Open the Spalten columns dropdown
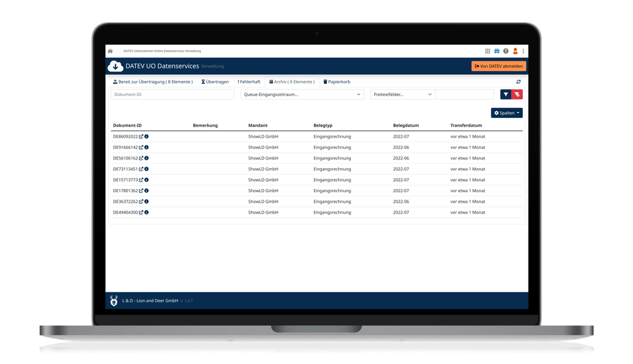The width and height of the screenshot is (633, 364). point(507,113)
